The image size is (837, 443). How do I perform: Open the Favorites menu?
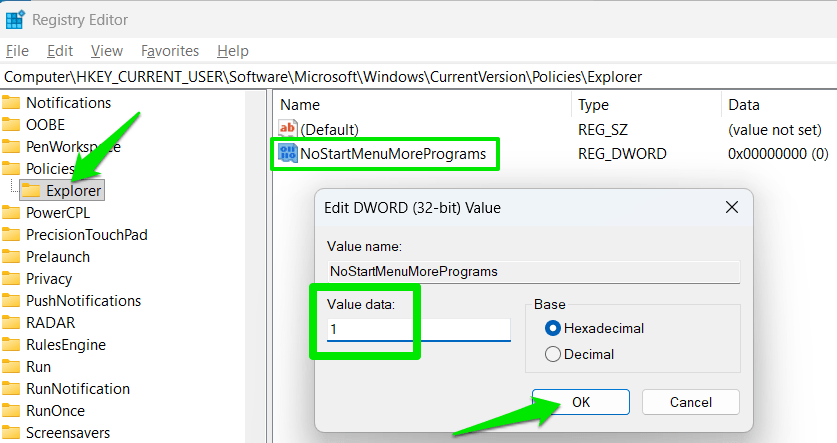(170, 51)
